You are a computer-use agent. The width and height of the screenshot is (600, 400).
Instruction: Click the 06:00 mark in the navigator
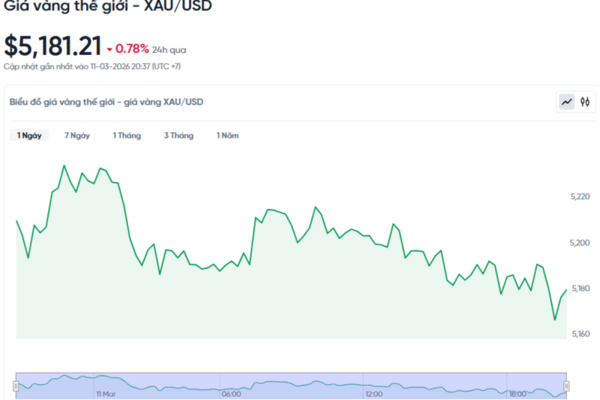229,394
